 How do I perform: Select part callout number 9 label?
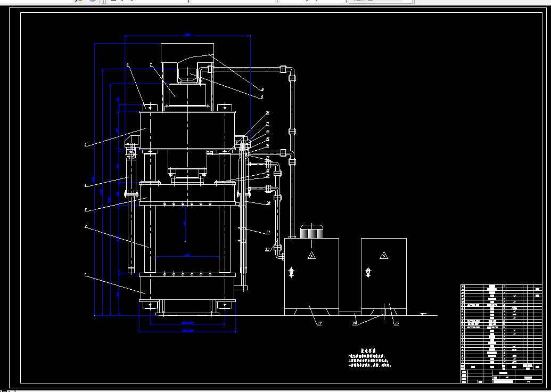tap(262, 97)
